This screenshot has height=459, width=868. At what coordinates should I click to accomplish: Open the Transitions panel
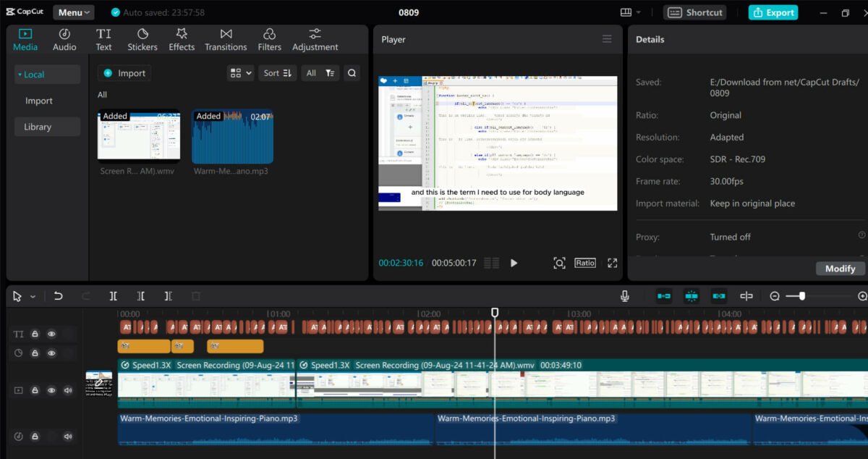click(226, 39)
